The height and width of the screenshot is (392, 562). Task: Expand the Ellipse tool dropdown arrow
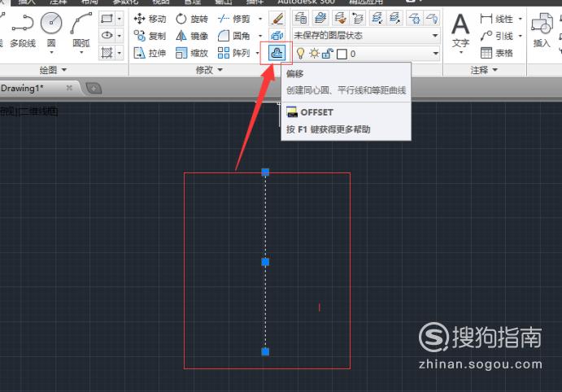click(120, 36)
